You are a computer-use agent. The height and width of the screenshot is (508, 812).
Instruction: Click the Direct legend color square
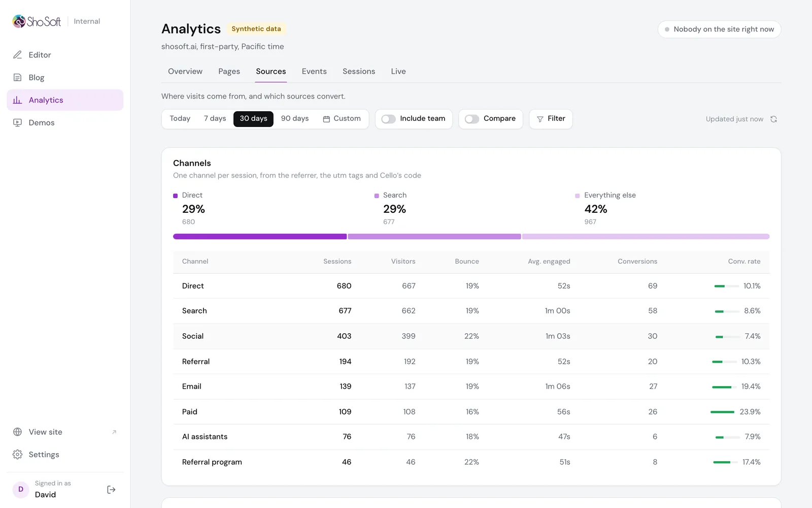coord(176,196)
